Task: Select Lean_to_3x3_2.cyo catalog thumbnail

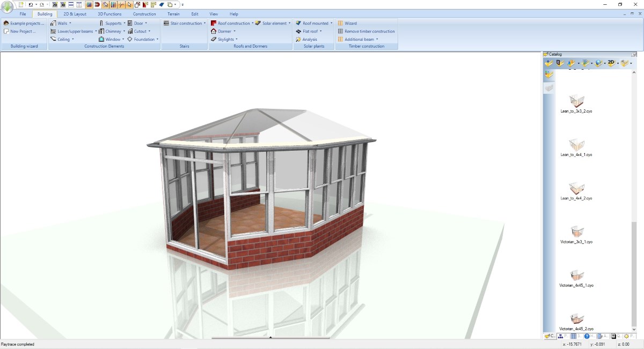Action: pos(577,100)
